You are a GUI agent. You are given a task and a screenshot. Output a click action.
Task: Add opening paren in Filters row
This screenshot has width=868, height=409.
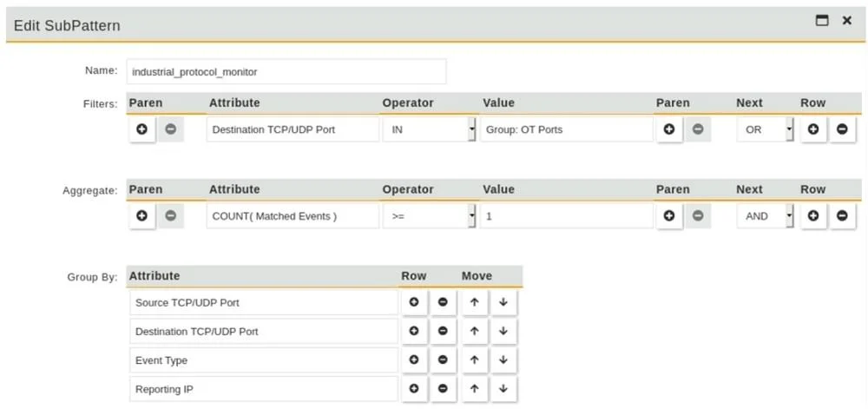tap(141, 129)
